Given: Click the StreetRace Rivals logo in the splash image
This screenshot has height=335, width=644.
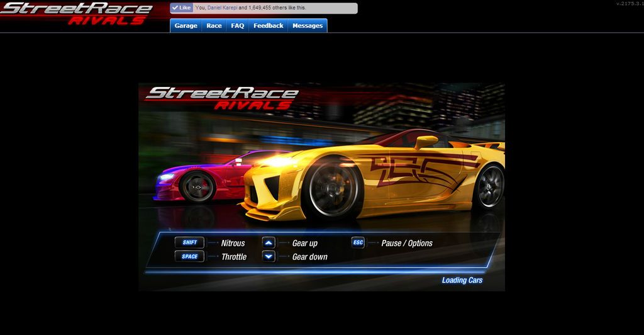Looking at the screenshot, I should click(x=222, y=98).
